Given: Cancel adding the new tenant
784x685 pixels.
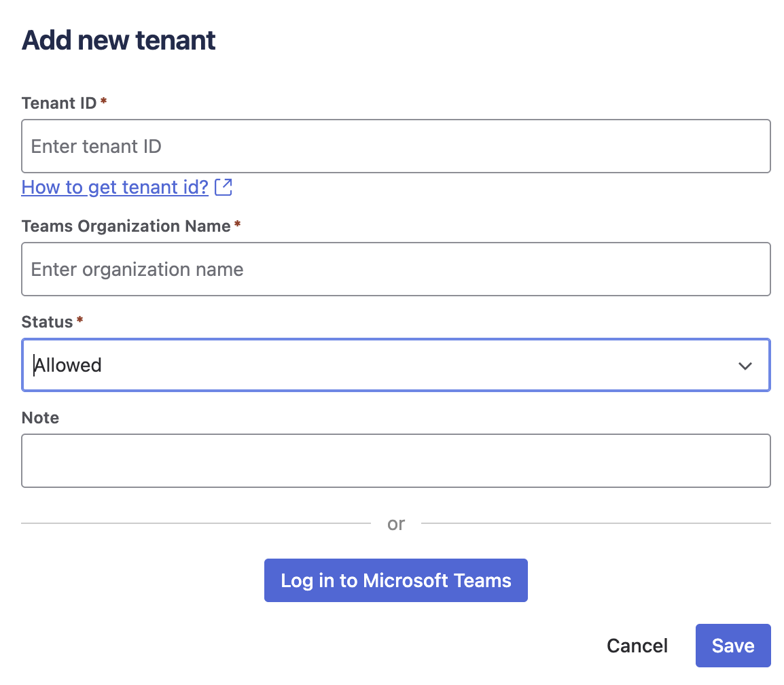Looking at the screenshot, I should pyautogui.click(x=637, y=646).
